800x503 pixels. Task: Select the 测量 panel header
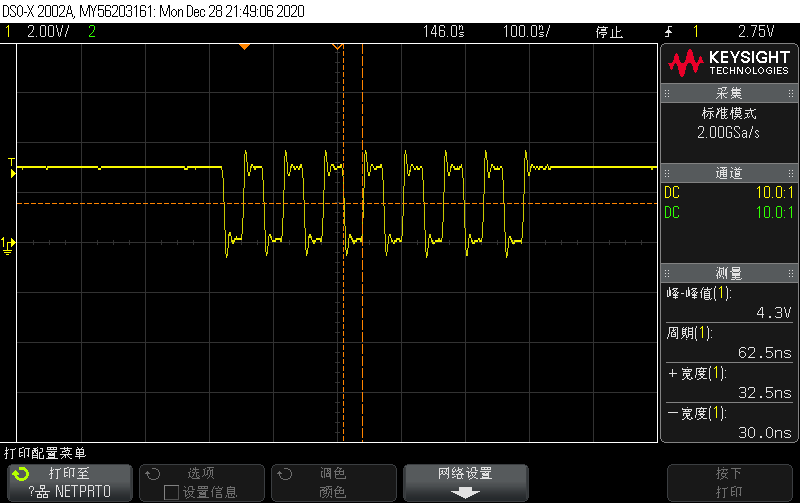[729, 273]
